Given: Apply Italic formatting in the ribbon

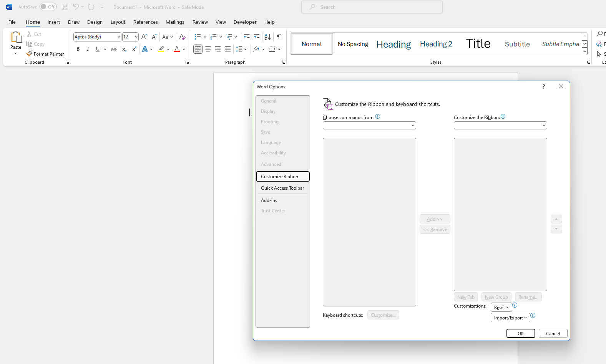Looking at the screenshot, I should point(88,49).
